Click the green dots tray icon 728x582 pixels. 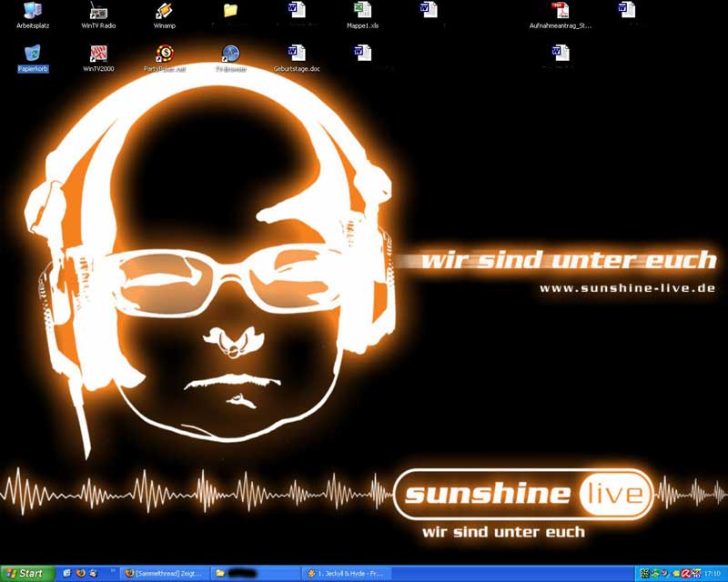coord(655,574)
